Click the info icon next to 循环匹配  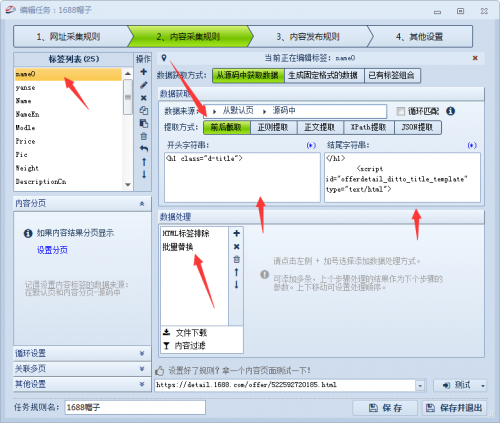coord(450,111)
